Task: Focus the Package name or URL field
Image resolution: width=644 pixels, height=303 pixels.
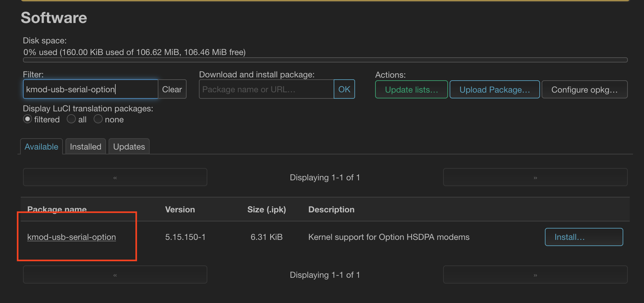Action: coord(266,89)
